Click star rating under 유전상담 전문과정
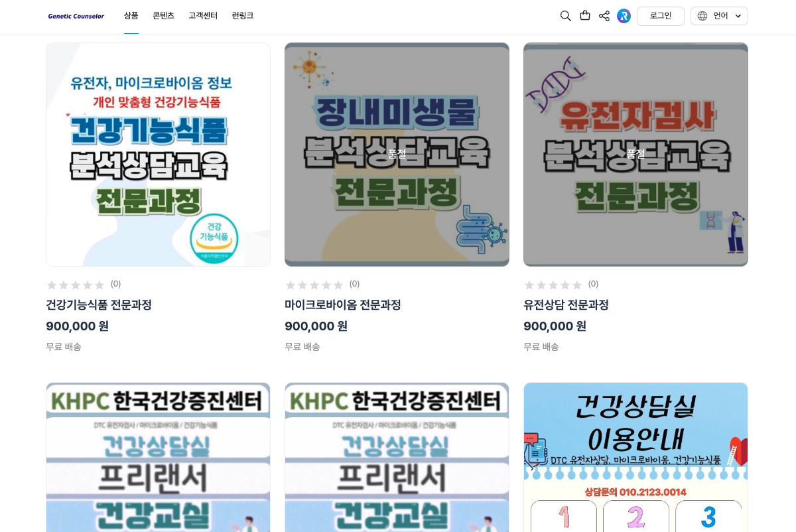 553,285
